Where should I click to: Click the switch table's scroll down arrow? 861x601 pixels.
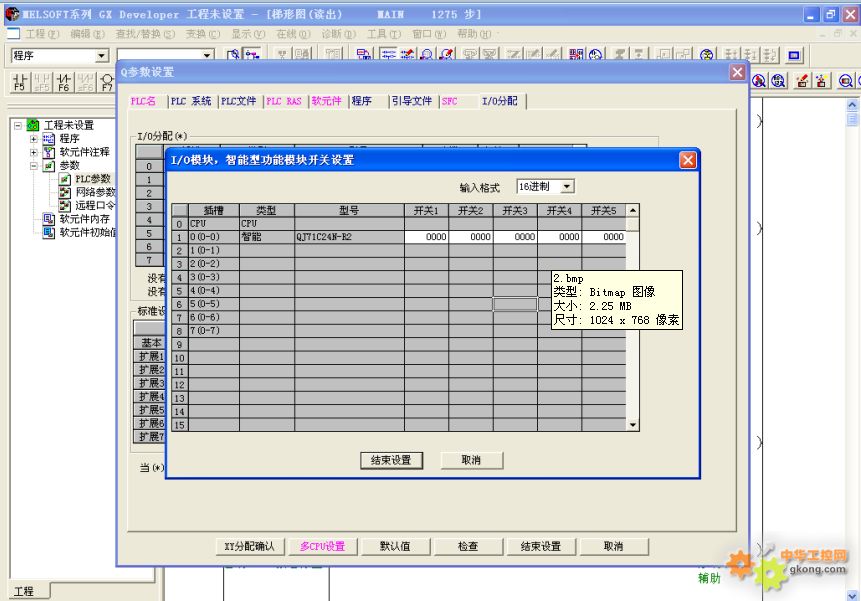pyautogui.click(x=633, y=425)
